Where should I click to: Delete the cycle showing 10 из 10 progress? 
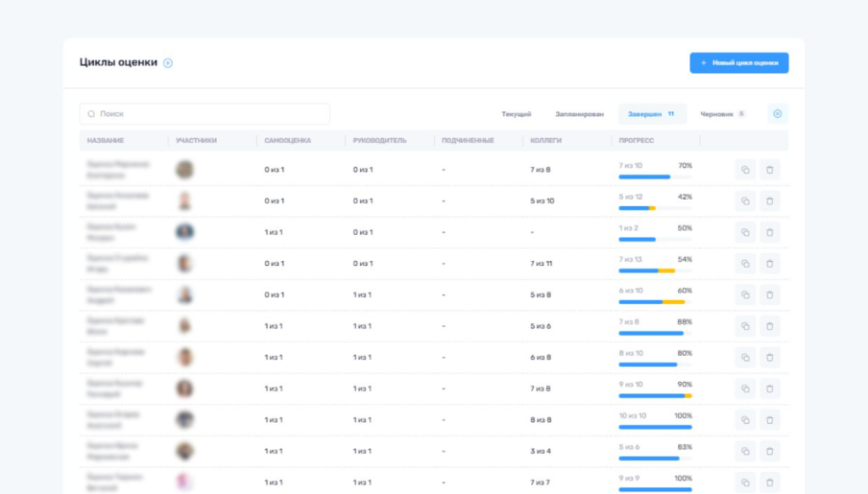[x=770, y=420]
